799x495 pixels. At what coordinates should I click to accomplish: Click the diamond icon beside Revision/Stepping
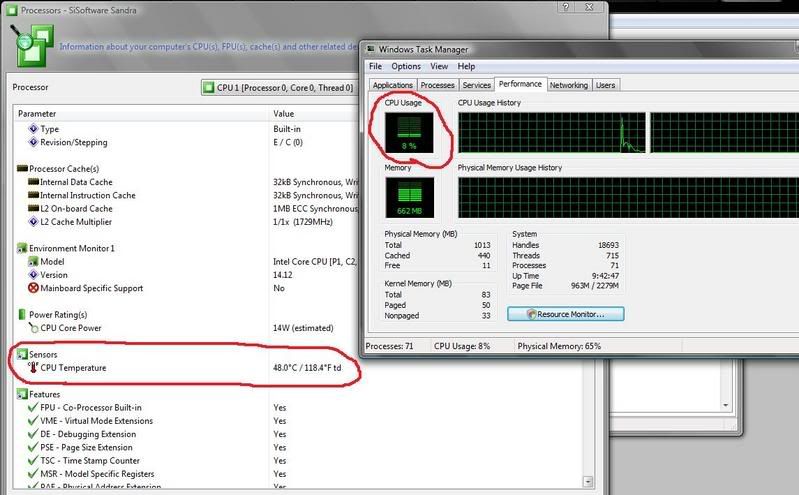34,142
